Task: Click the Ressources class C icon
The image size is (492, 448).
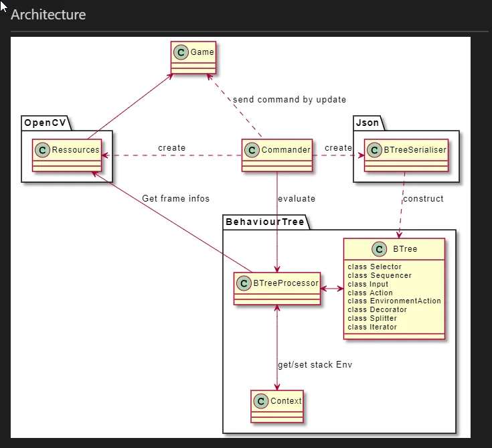Action: pyautogui.click(x=42, y=150)
